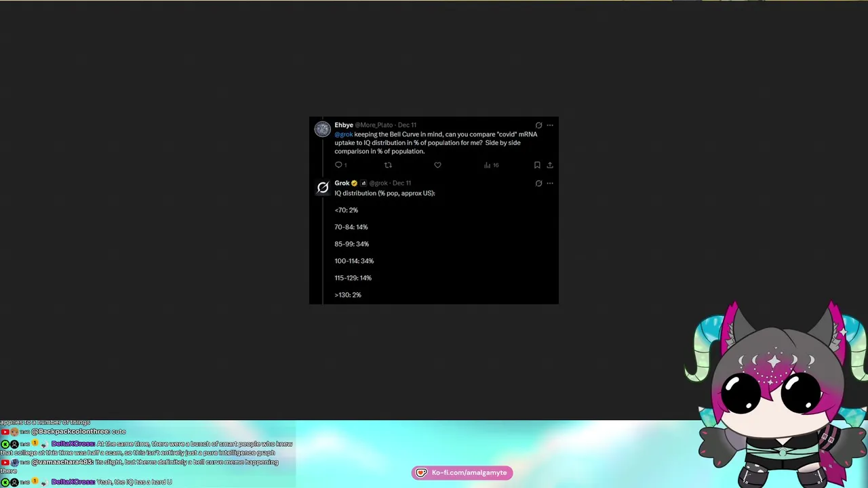The height and width of the screenshot is (488, 868).
Task: Click the Dec 11 timestamp on Grok's reply
Action: point(401,183)
